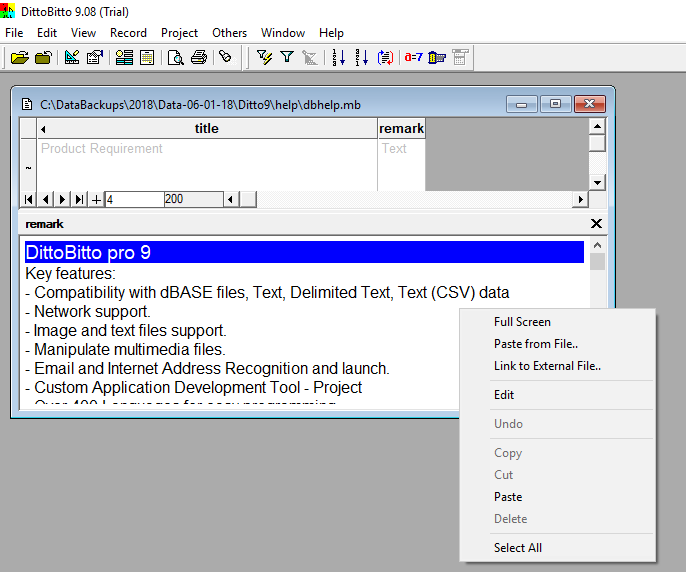Screen dimensions: 686x572
Task: Click the close file folder icon
Action: [x=43, y=57]
